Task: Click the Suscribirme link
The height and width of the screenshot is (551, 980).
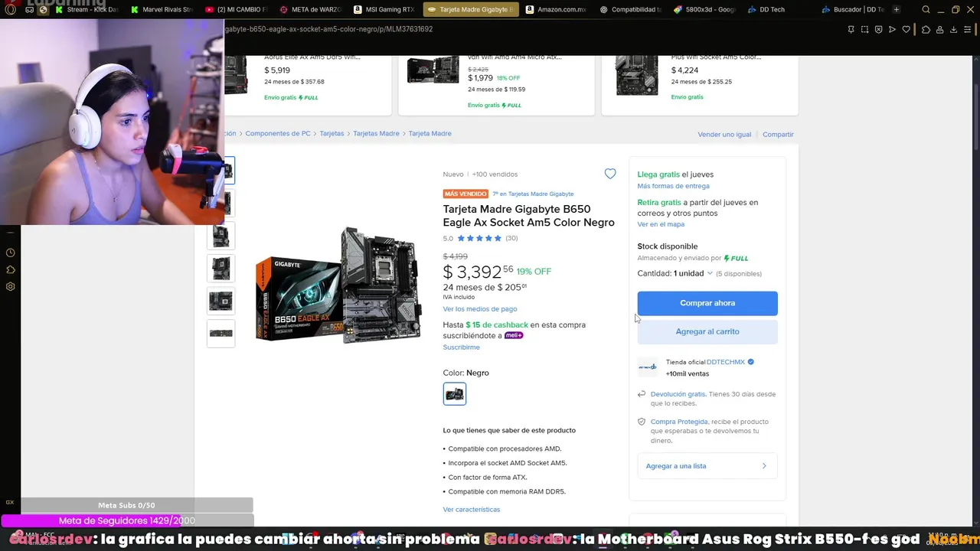Action: (x=461, y=347)
